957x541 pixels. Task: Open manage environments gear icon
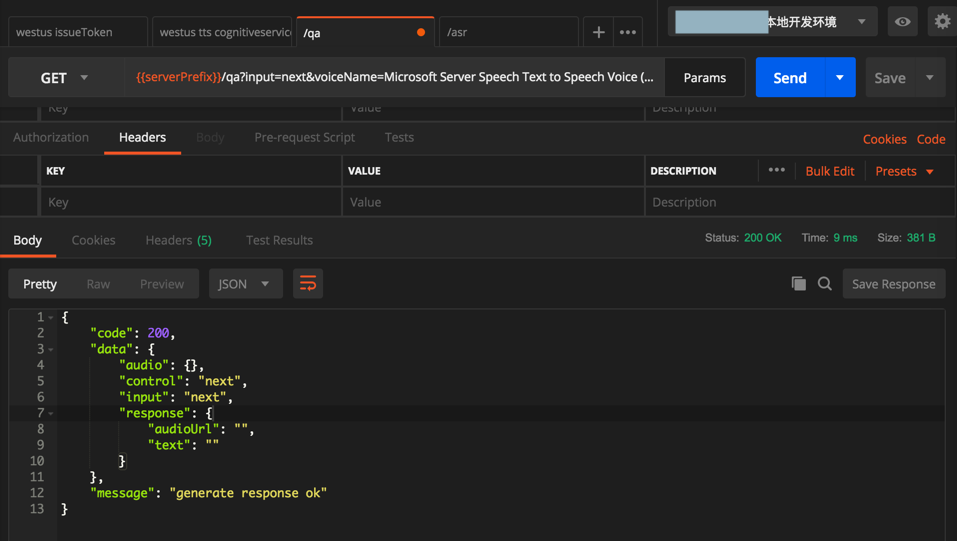[x=942, y=22]
